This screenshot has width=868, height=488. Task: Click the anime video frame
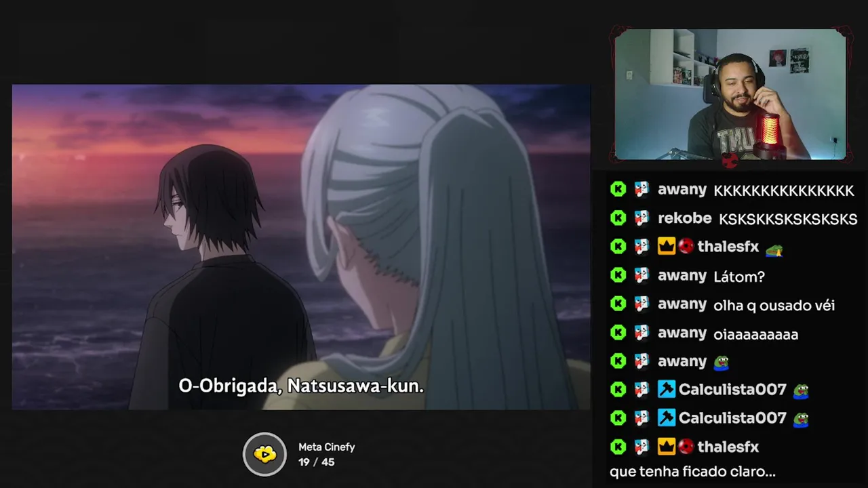[301, 247]
